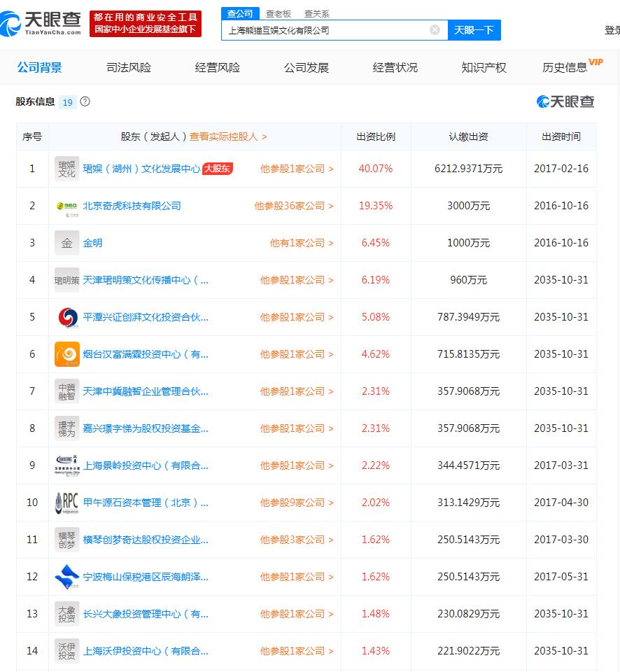Open 天津珺明策文化传播中心 link
The image size is (620, 672).
pos(146,280)
